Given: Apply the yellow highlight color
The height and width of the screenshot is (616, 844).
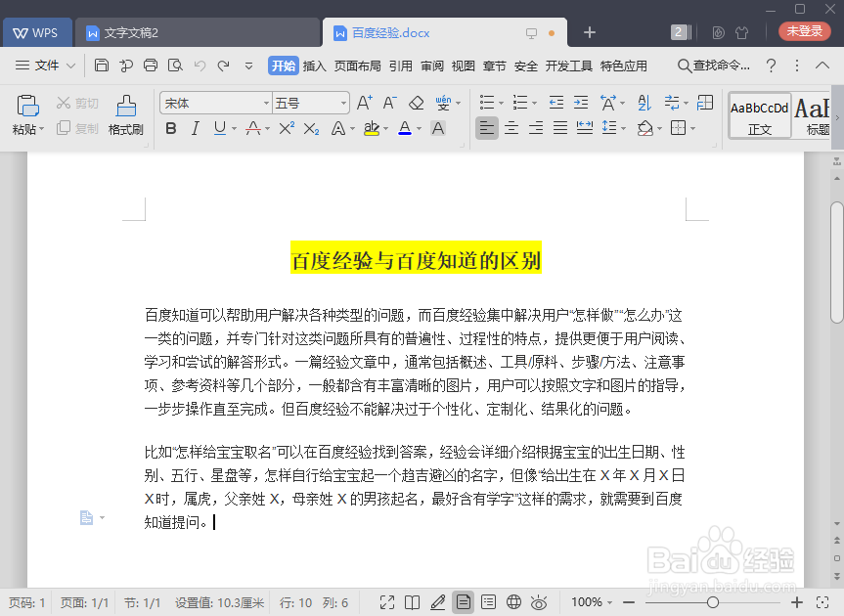Looking at the screenshot, I should (x=372, y=128).
